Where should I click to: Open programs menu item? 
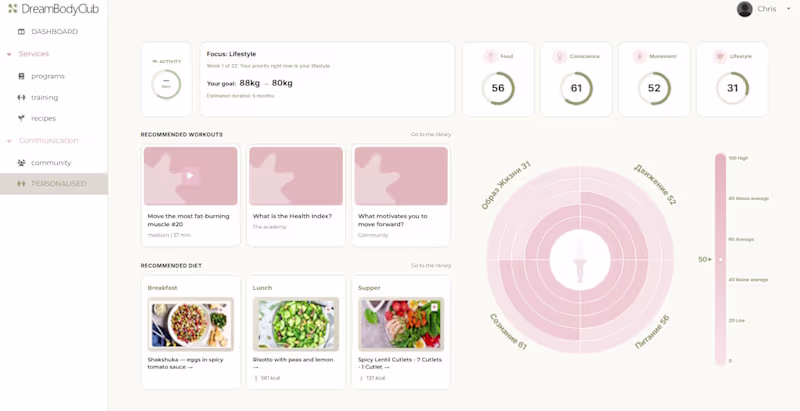[x=48, y=76]
